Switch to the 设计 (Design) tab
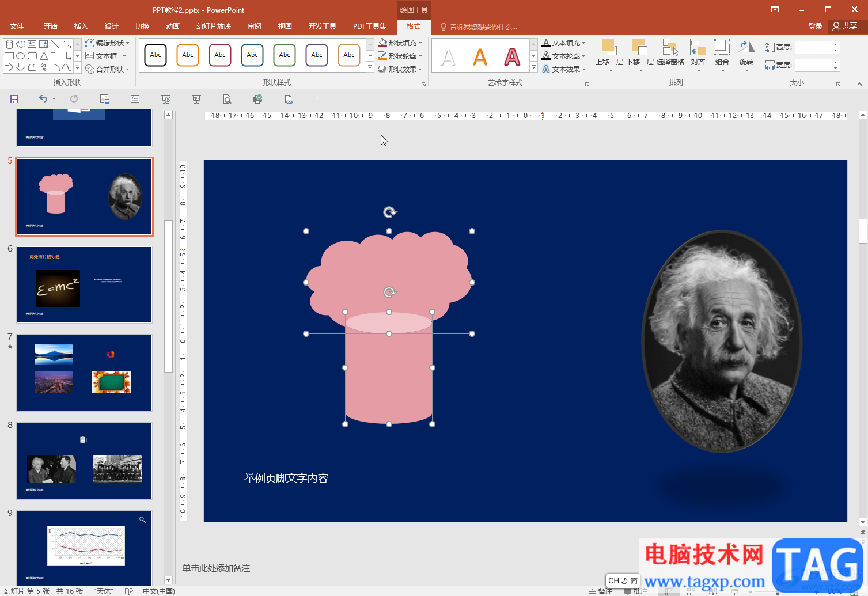 112,26
